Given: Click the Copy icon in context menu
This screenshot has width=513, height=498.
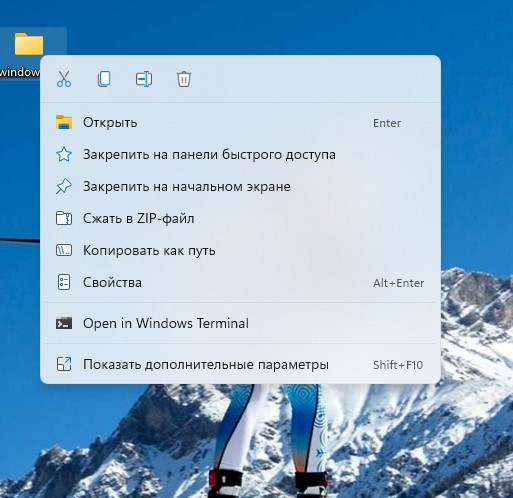Looking at the screenshot, I should (104, 79).
